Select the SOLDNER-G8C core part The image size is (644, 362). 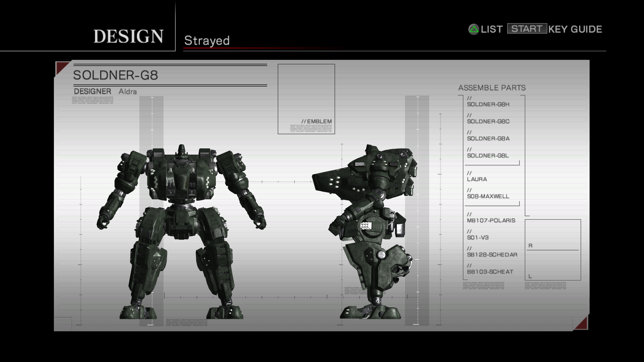[x=488, y=121]
